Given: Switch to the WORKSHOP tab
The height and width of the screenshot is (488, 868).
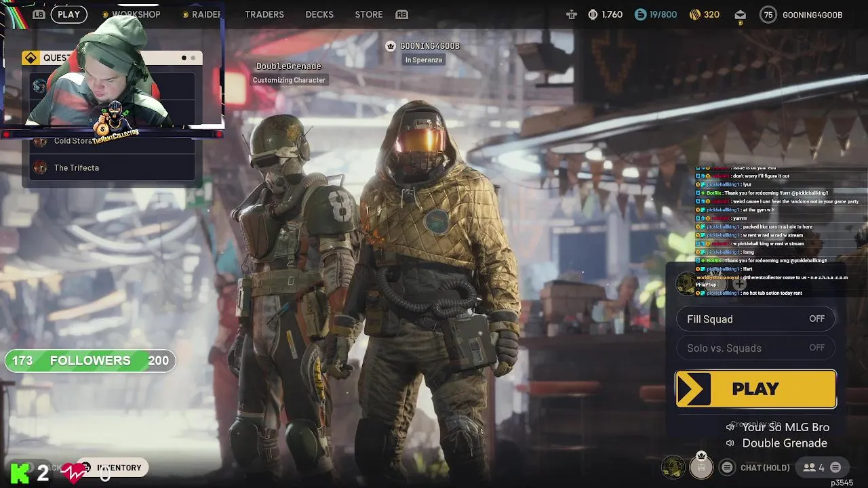Looking at the screenshot, I should point(136,14).
